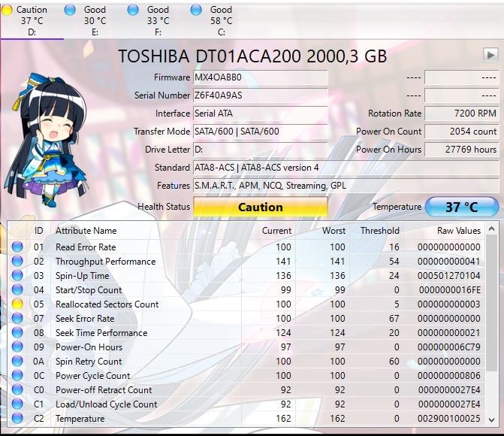Viewport: 504px width, 436px height.
Task: Click the blue orb for Spin-Up Time
Action: (17, 275)
